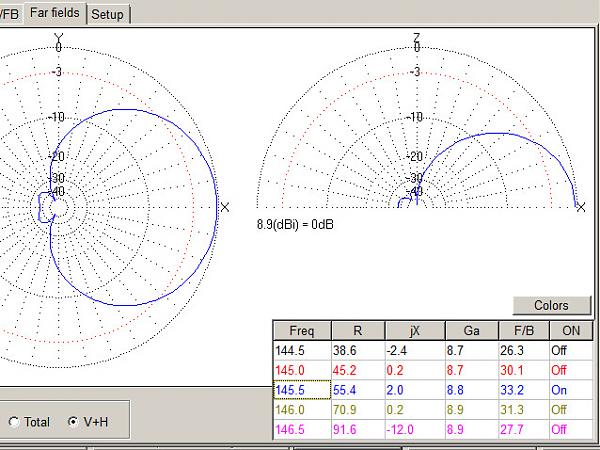Viewport: 600px width, 450px height.
Task: Toggle the Off cell in the 145.0 row
Action: tap(571, 370)
